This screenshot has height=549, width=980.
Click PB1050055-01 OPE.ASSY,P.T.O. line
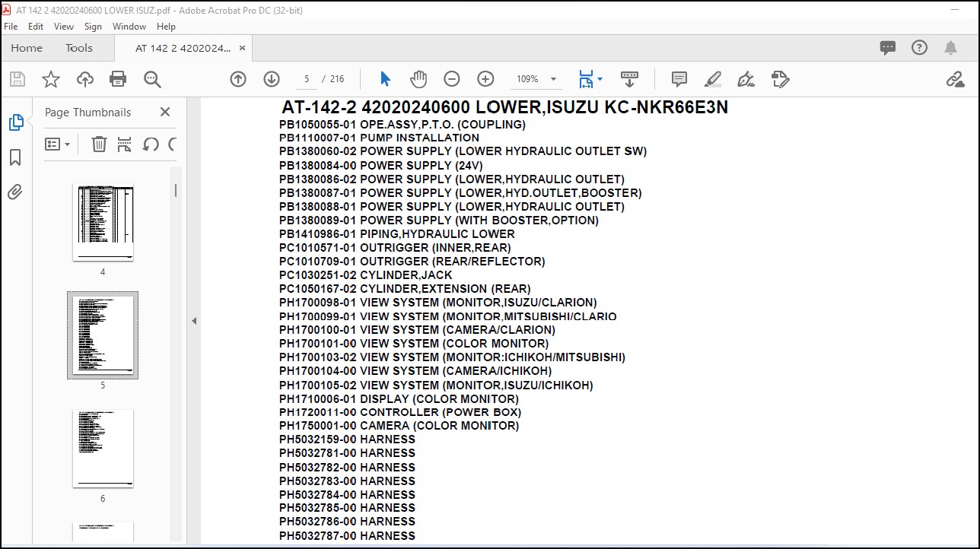pos(402,124)
